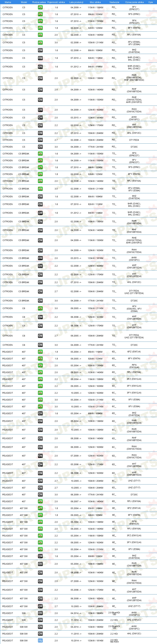Click petrol pump icon in Citroen C5 RD_ 115kW/156KM row

click(40, 7)
